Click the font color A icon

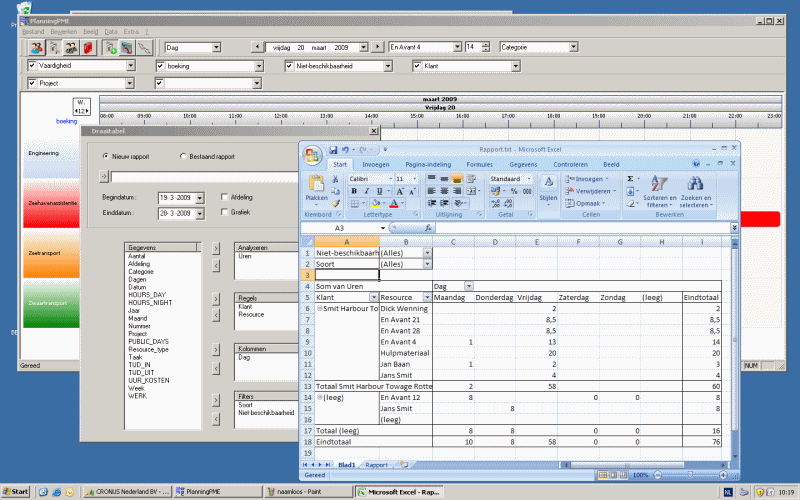coord(395,203)
